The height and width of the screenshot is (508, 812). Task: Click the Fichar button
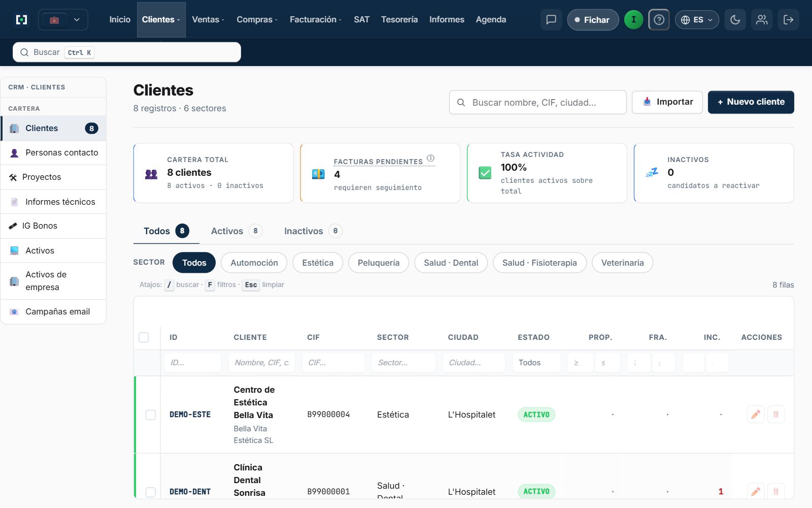(x=593, y=20)
